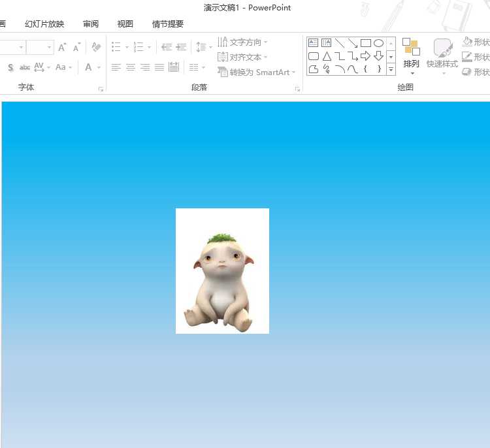This screenshot has height=448, width=490.
Task: Align text left
Action: pyautogui.click(x=116, y=67)
